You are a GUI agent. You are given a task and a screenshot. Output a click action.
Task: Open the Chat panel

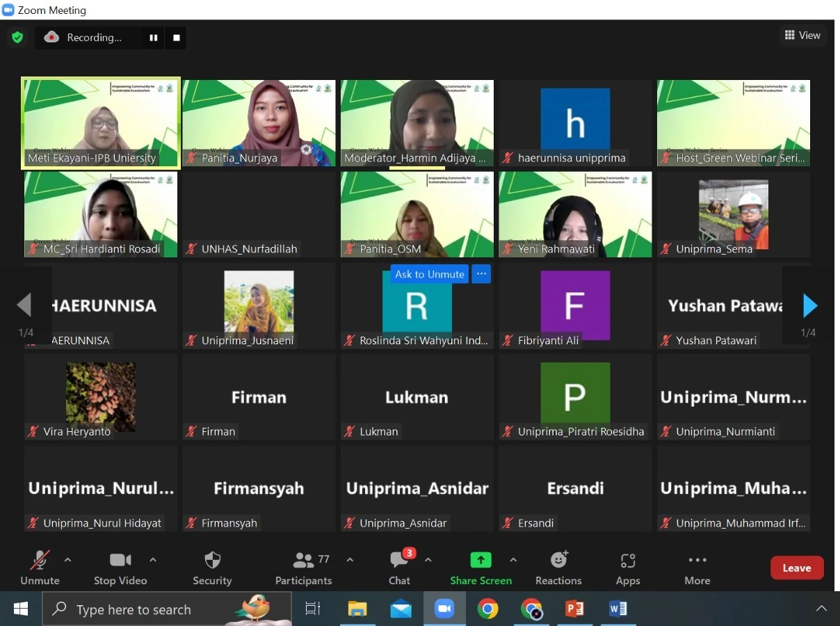coord(399,568)
